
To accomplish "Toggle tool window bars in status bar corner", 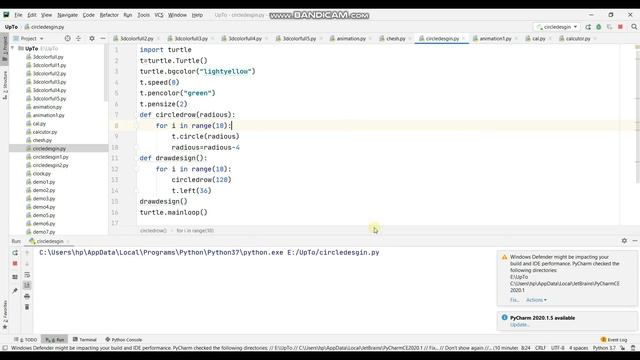I will (5, 348).
